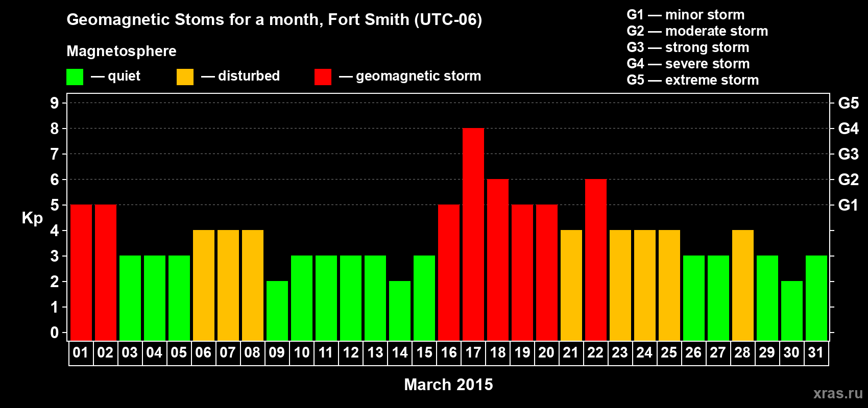Click the "G2 — moderate storm" legend line
Image resolution: width=868 pixels, height=408 pixels.
point(697,31)
